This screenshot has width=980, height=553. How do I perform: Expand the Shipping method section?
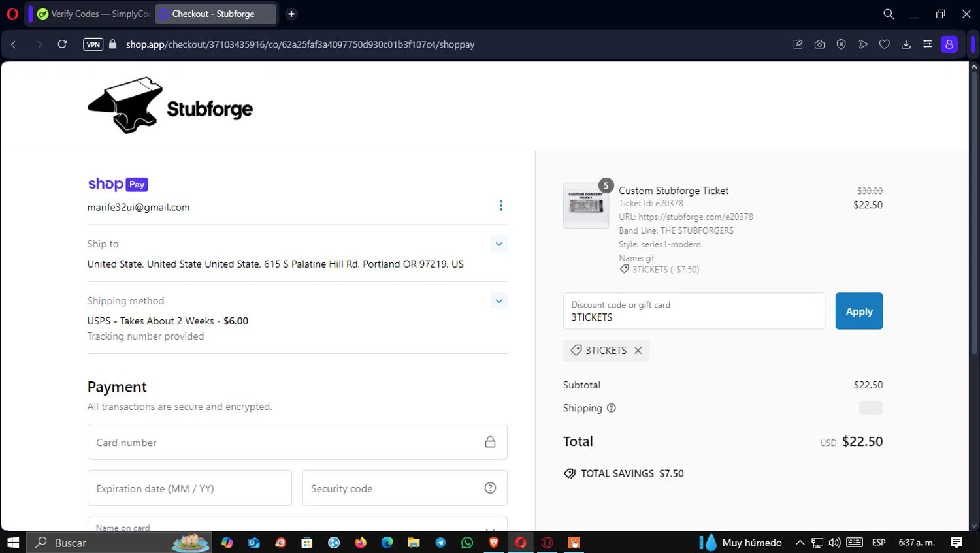pyautogui.click(x=498, y=301)
